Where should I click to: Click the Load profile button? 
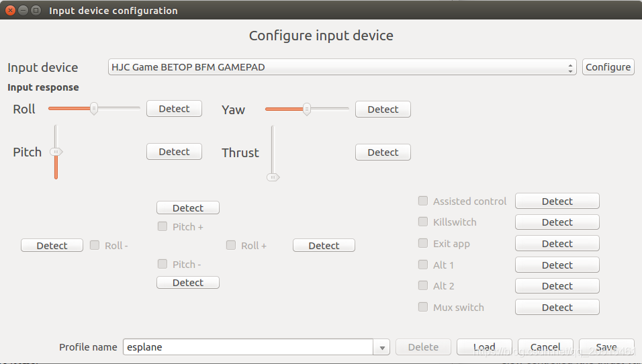coord(484,347)
